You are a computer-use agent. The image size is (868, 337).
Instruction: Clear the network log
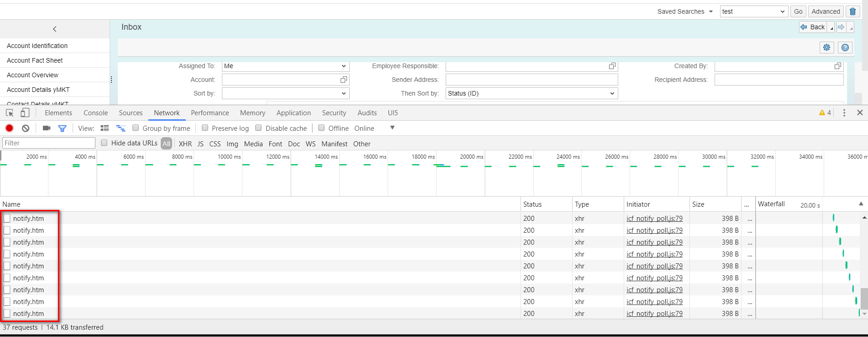tap(26, 128)
